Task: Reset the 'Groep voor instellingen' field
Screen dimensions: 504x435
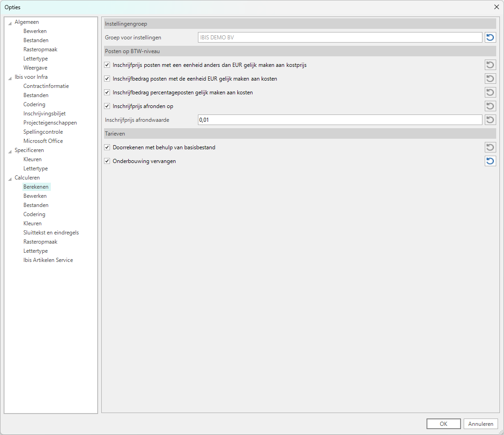Action: click(490, 38)
